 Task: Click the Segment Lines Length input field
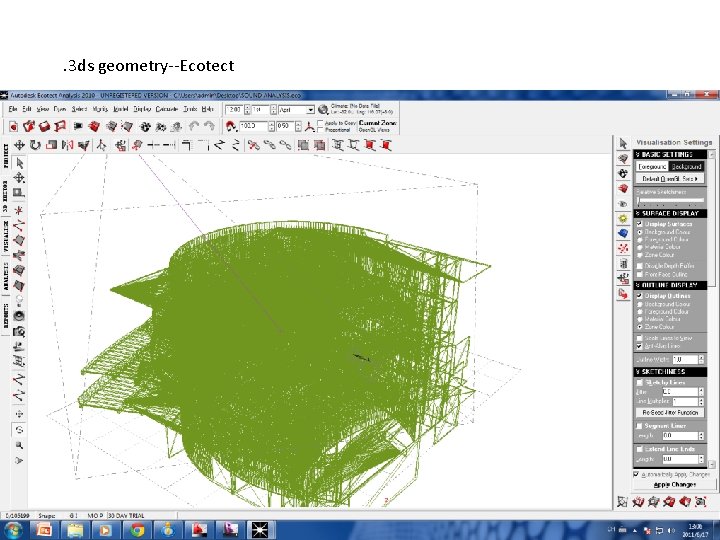click(x=680, y=435)
